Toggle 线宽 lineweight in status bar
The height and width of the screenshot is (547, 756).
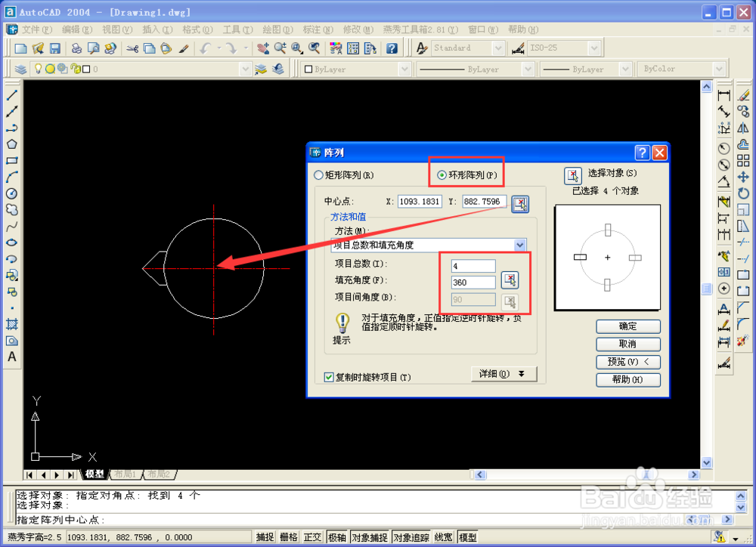pos(443,537)
